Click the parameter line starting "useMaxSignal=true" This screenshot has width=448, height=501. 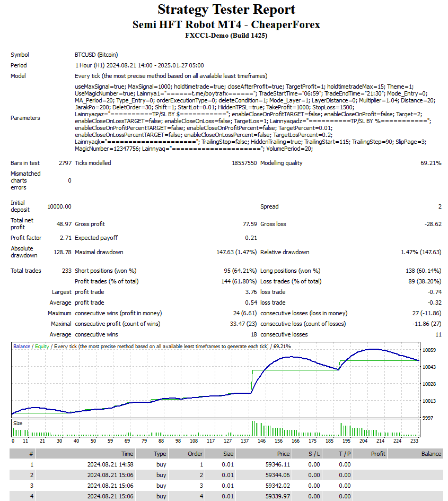[244, 87]
